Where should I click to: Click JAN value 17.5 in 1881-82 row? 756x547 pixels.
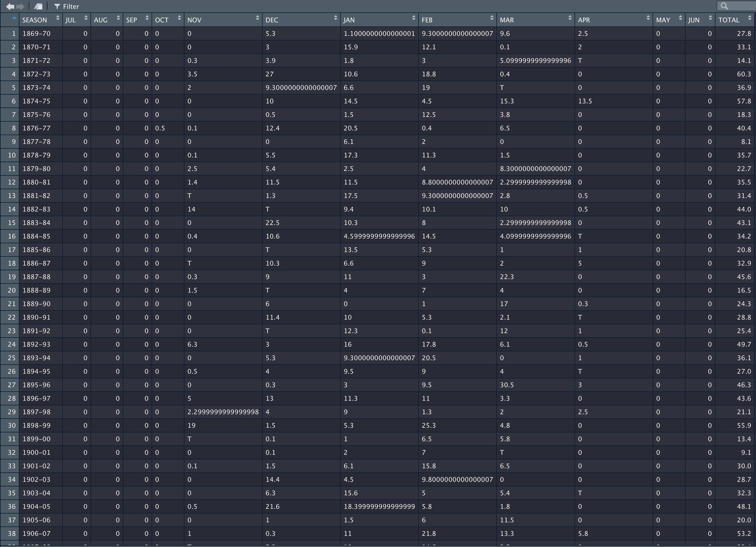click(351, 196)
